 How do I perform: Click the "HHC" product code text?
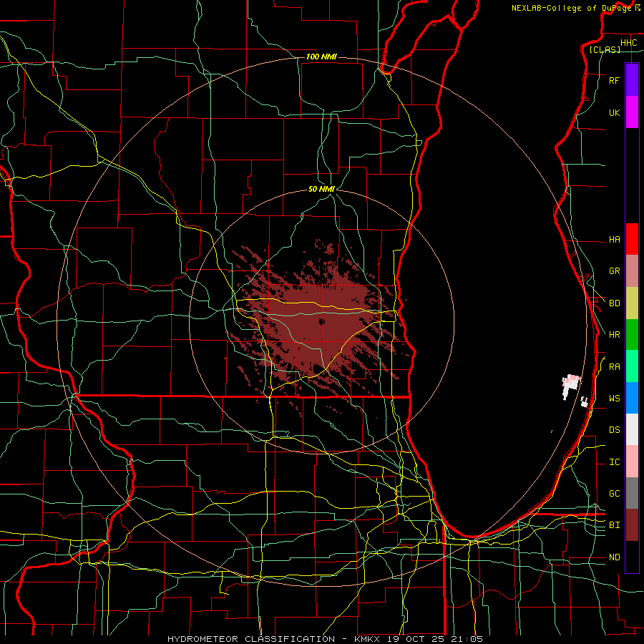(x=628, y=43)
